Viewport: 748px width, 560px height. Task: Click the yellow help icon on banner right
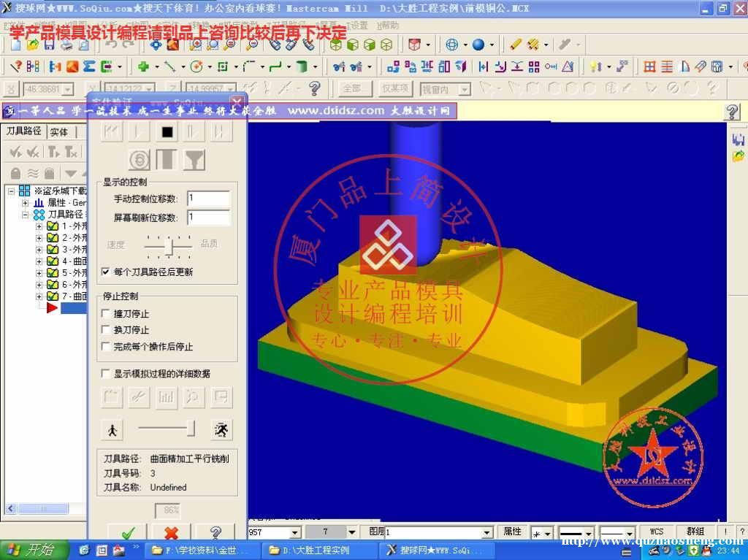[732, 112]
